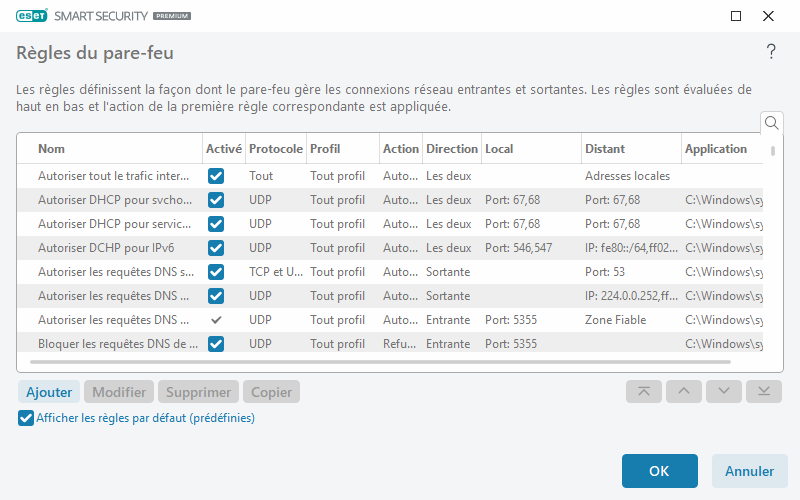Toggle 'Autoriser DHCP pour svcho...' enabled checkbox
800x500 pixels.
click(216, 200)
